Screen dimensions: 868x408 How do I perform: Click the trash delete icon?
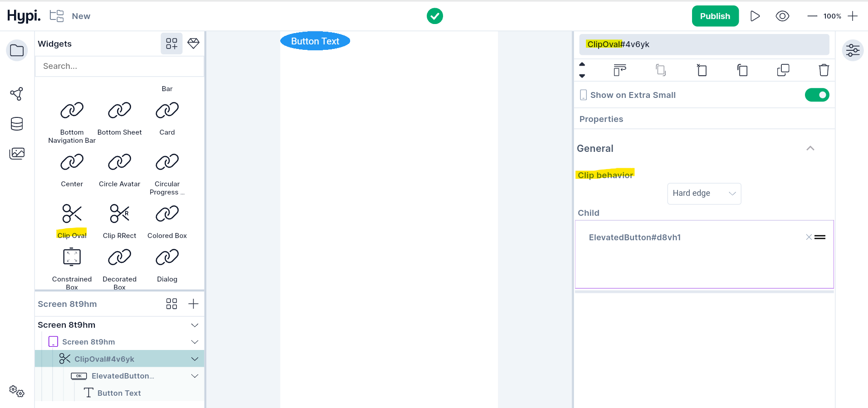[x=824, y=70]
